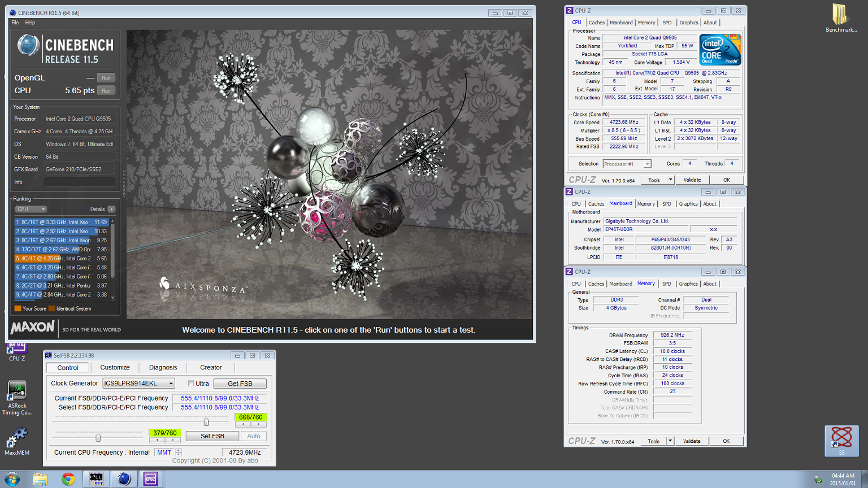Open the File menu in Cinebench

coord(15,23)
